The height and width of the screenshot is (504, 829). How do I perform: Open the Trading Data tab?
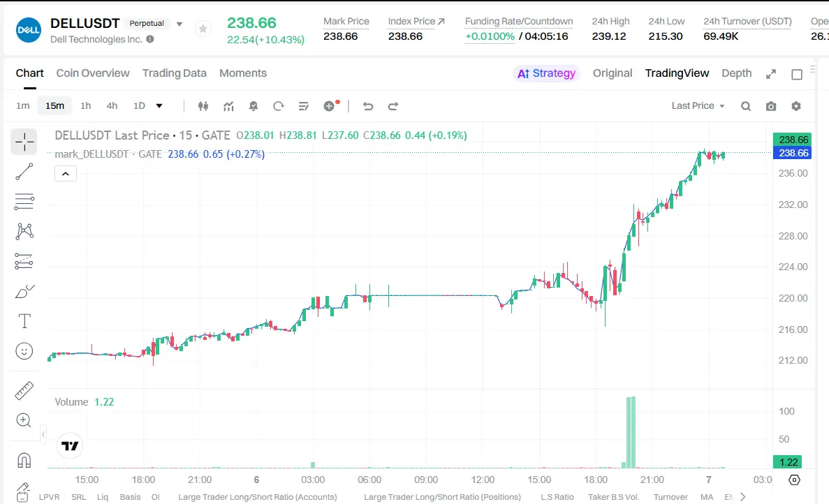175,73
